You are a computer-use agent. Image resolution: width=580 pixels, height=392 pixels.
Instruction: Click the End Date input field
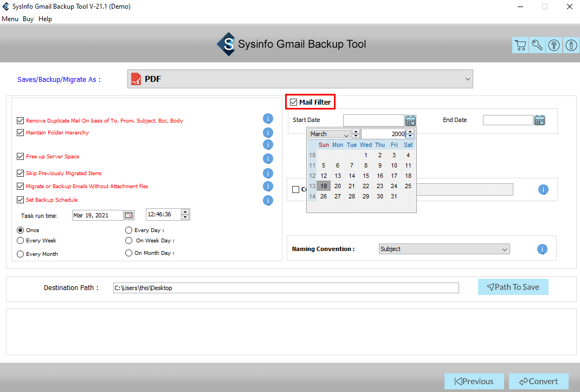pos(508,120)
